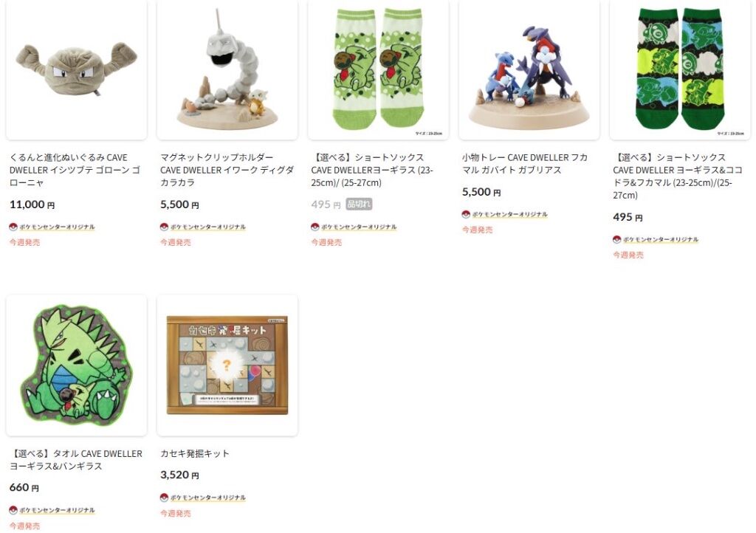The height and width of the screenshot is (533, 756).
Task: Click the 小物トレー CAVE DWELLER フカマル title
Action: (x=525, y=164)
